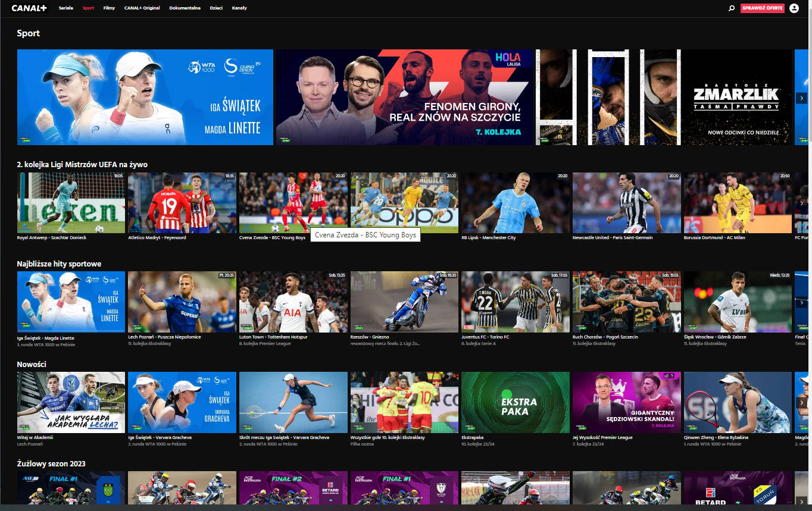812x511 pixels.
Task: Open the Seriale menu item
Action: click(x=66, y=8)
